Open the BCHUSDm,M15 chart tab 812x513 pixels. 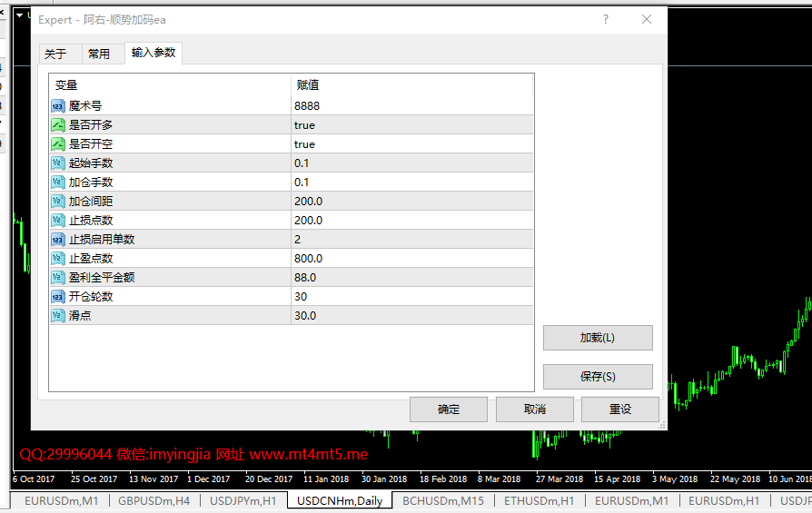point(443,501)
